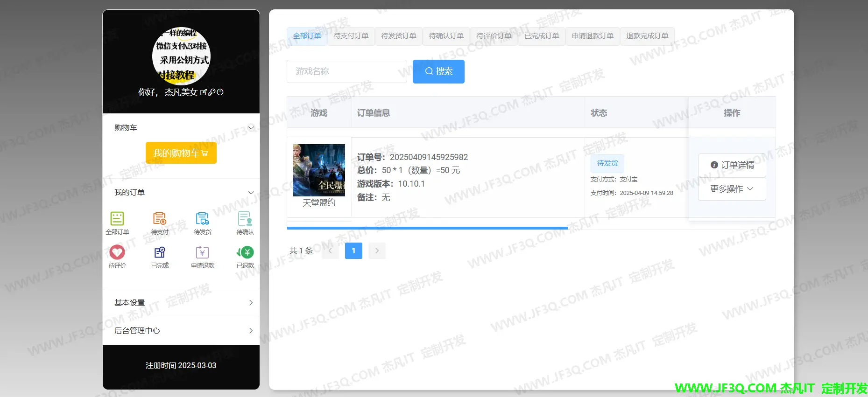Open the 更多操作 dropdown

point(732,189)
